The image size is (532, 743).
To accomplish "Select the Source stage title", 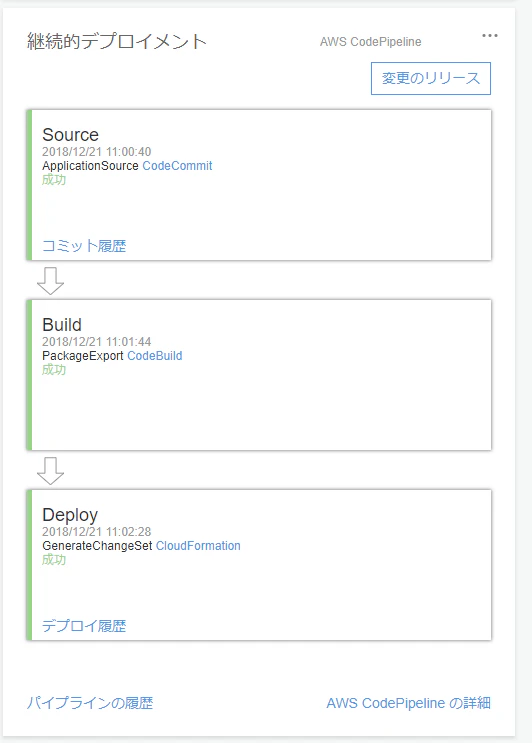I will pos(71,135).
